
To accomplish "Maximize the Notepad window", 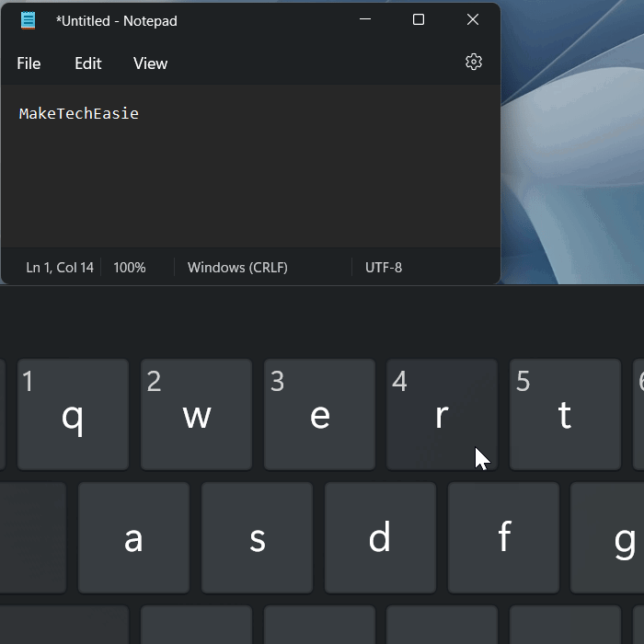I will pyautogui.click(x=419, y=19).
